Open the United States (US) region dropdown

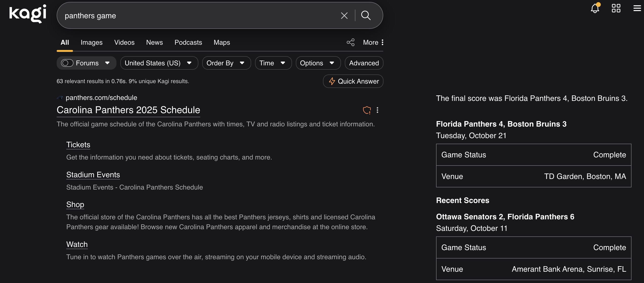[159, 63]
